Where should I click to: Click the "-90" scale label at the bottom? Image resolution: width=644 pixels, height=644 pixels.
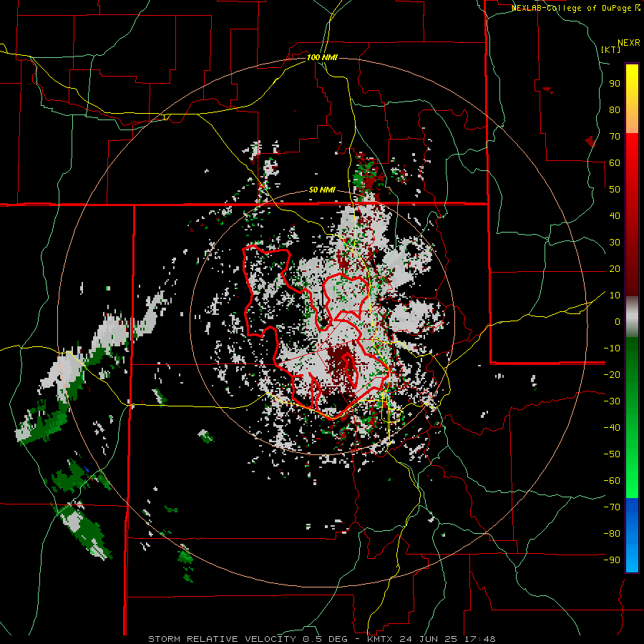click(x=612, y=560)
